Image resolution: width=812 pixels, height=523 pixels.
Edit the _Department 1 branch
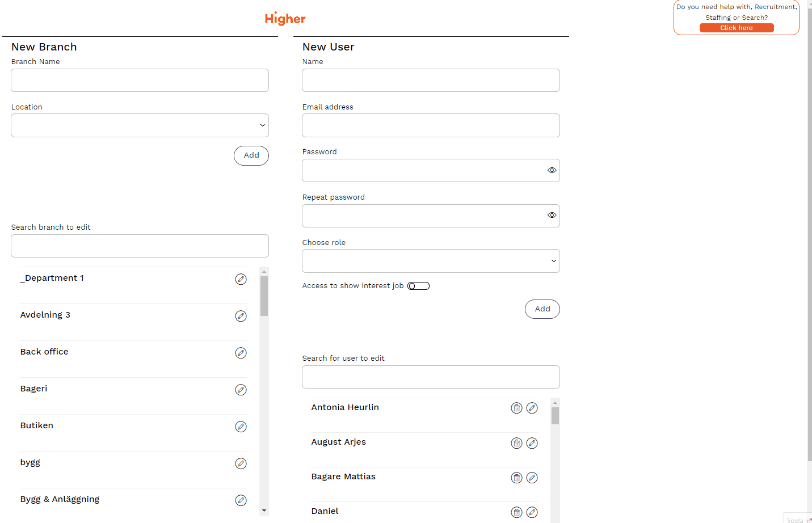coord(241,279)
